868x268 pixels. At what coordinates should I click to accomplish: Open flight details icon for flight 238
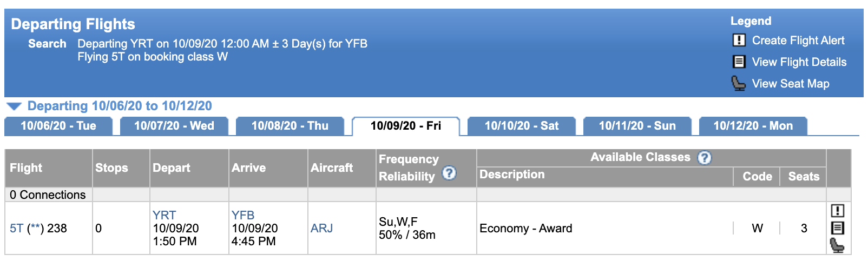pos(837,228)
